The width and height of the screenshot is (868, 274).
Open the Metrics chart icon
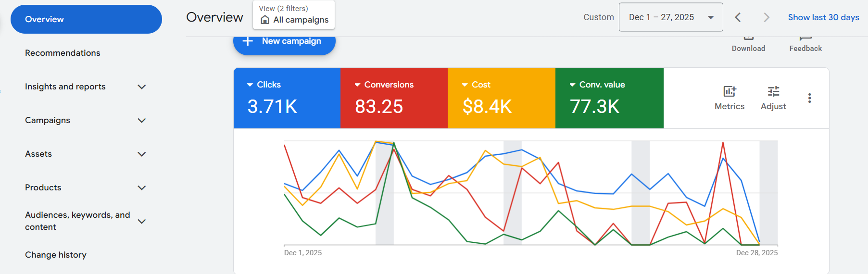tap(729, 91)
